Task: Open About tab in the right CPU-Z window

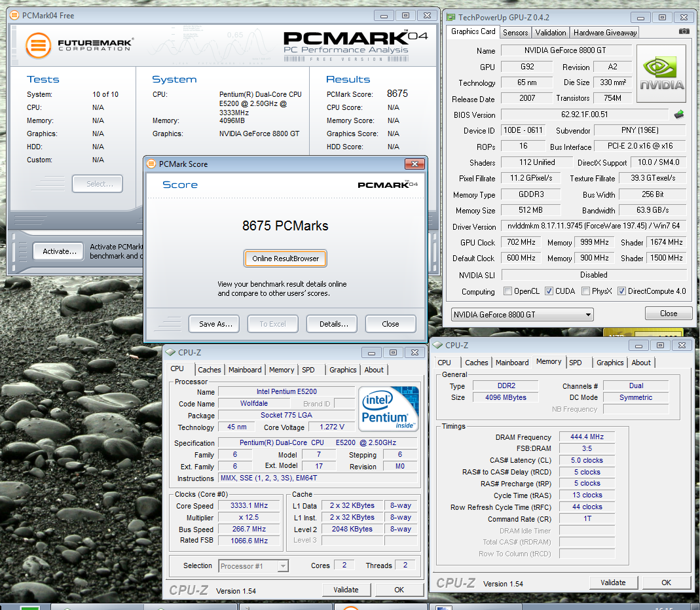Action: [641, 363]
